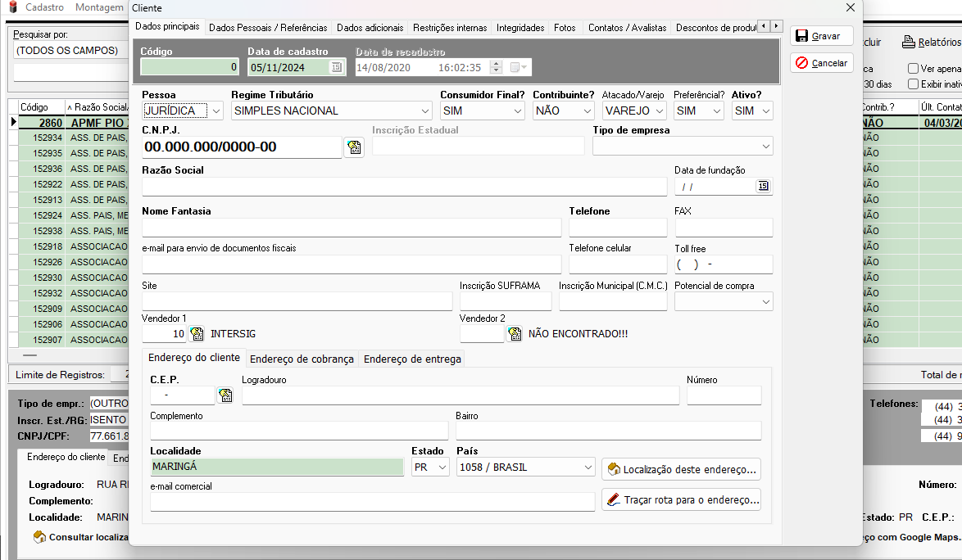This screenshot has width=962, height=560.
Task: Switch to Dados Pessoais / Referências tab
Action: (x=268, y=28)
